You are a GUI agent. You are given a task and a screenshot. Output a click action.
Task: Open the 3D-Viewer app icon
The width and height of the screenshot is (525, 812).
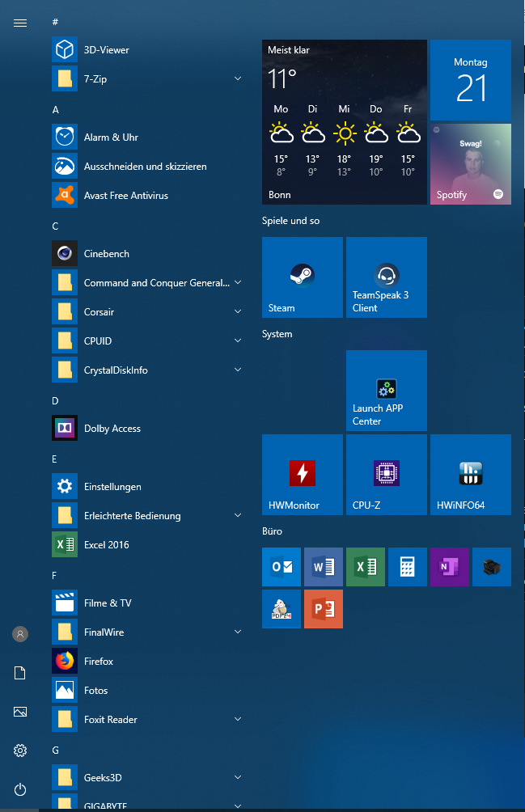click(65, 49)
